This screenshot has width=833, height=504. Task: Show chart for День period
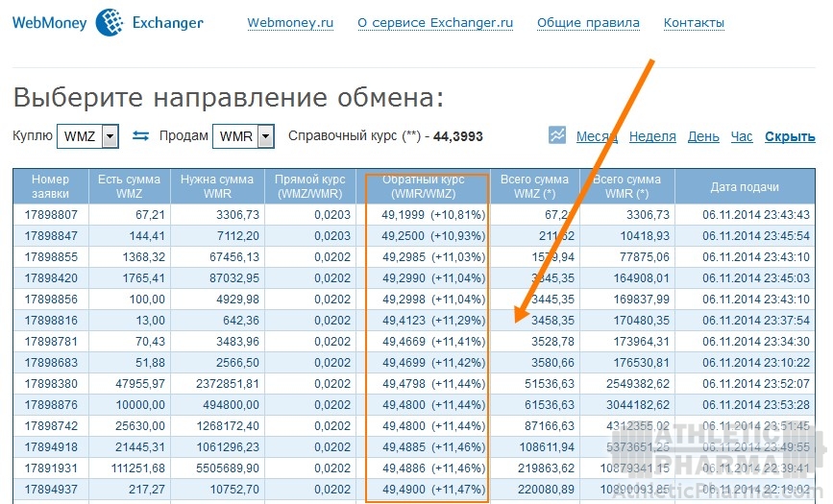702,136
